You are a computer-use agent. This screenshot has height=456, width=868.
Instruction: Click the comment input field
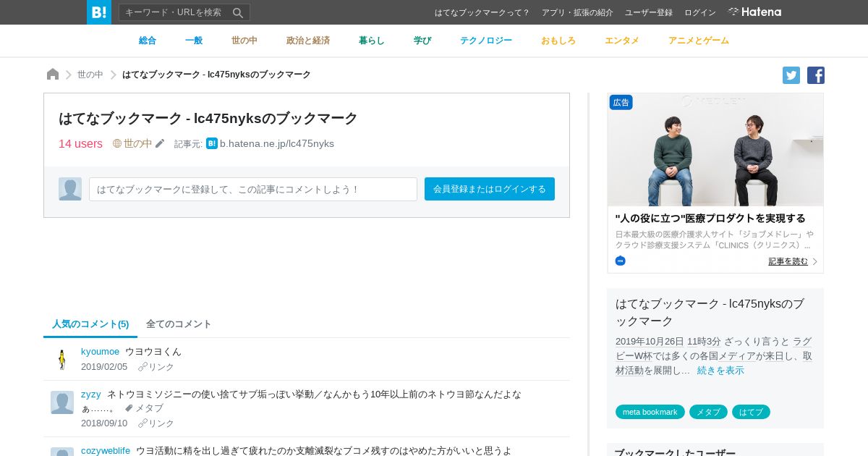[253, 189]
